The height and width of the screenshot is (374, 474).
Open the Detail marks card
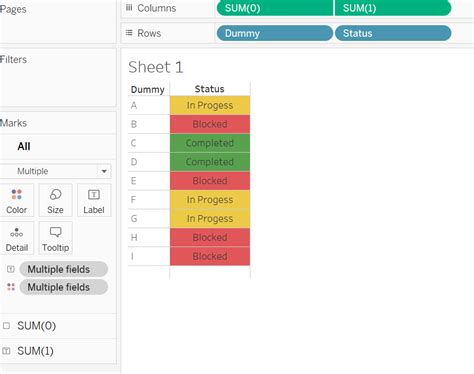tap(17, 238)
